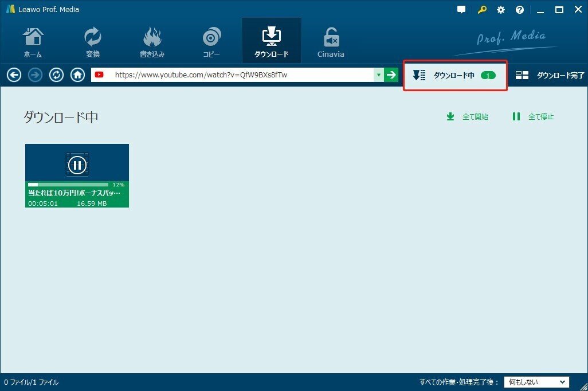Pause the downloading video via pause icon

77,165
